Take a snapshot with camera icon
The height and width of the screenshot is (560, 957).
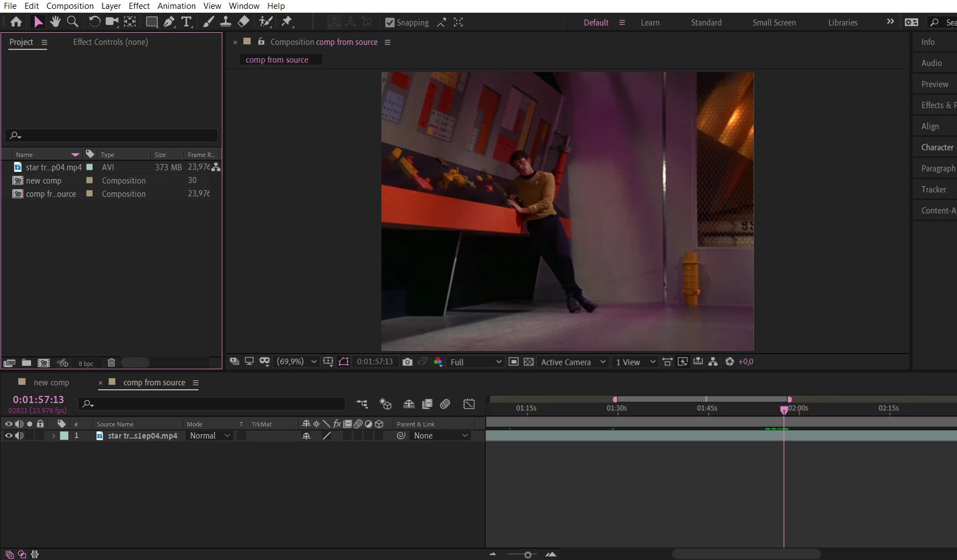pos(408,362)
